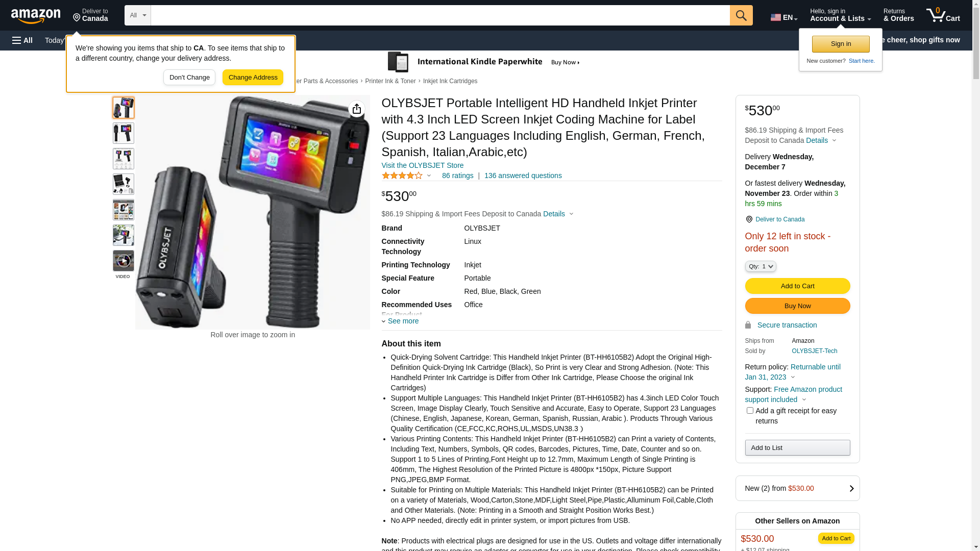980x551 pixels.
Task: Open the All hamburger menu
Action: [22, 40]
